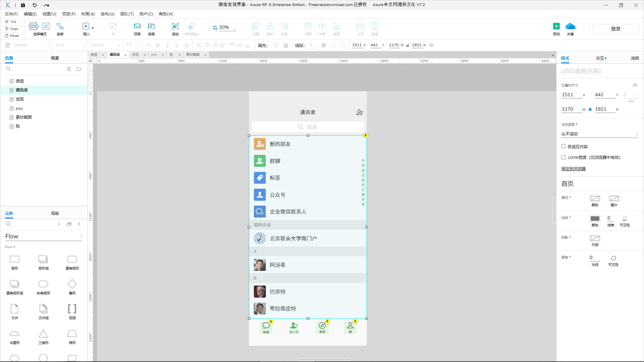Open the 帮助(H) menu
The height and width of the screenshot is (362, 644).
coord(166,14)
